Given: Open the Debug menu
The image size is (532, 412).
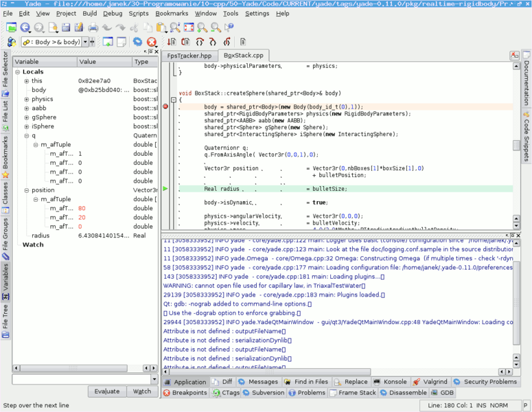Looking at the screenshot, I should [x=113, y=13].
